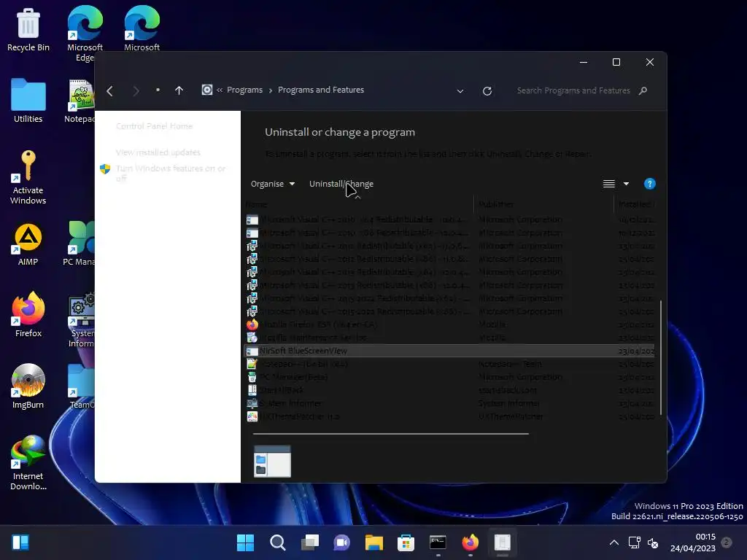This screenshot has width=747, height=560.
Task: Open the Organise dropdown menu
Action: (x=273, y=184)
